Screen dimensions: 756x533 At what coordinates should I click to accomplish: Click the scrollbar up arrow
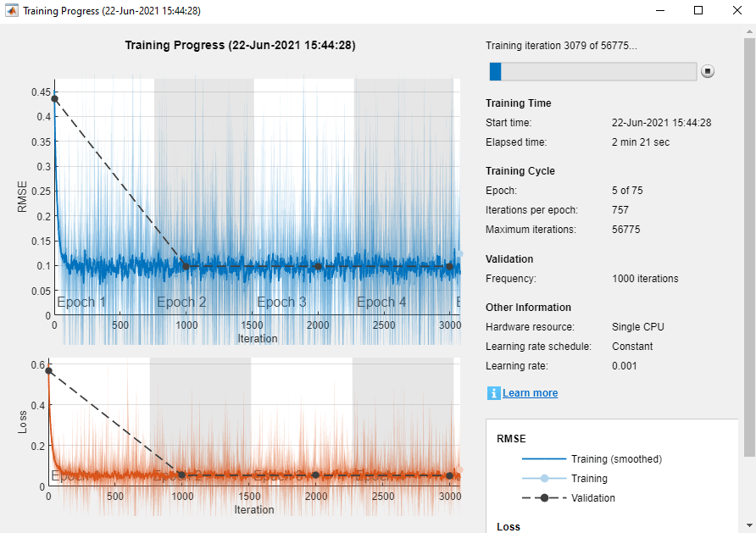click(749, 31)
